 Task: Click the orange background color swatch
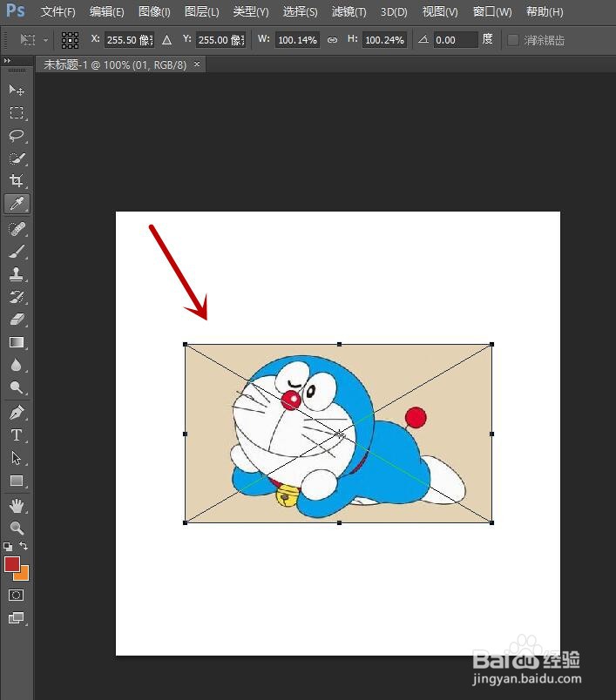pyautogui.click(x=24, y=574)
